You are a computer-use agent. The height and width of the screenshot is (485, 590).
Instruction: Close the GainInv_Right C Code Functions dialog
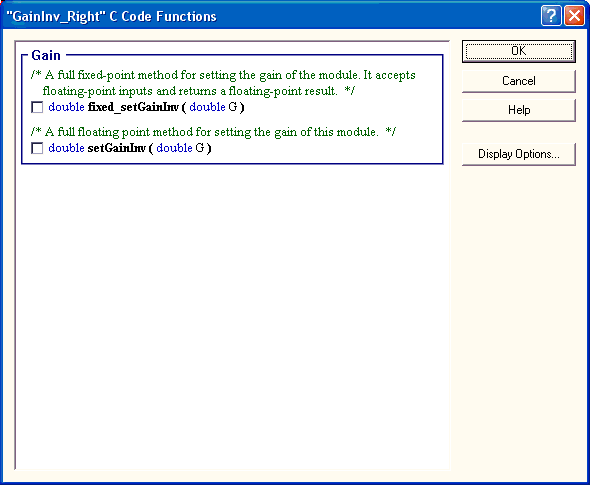574,16
